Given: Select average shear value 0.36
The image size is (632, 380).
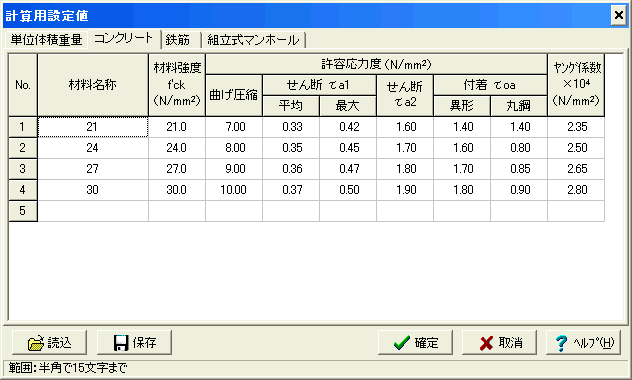Looking at the screenshot, I should [291, 169].
